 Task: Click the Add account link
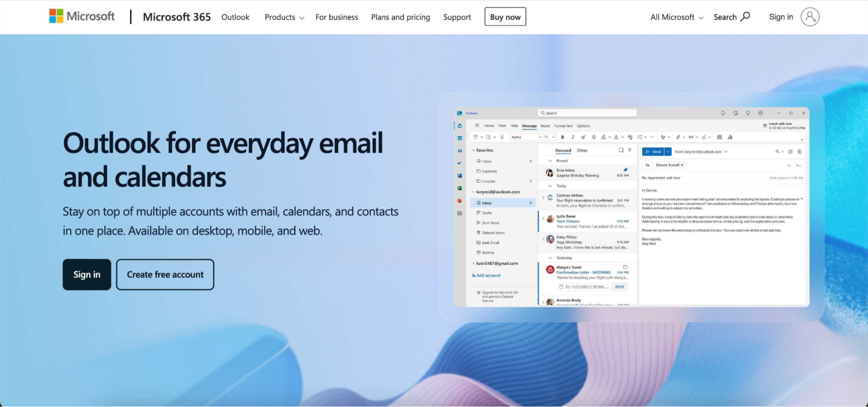tap(488, 275)
